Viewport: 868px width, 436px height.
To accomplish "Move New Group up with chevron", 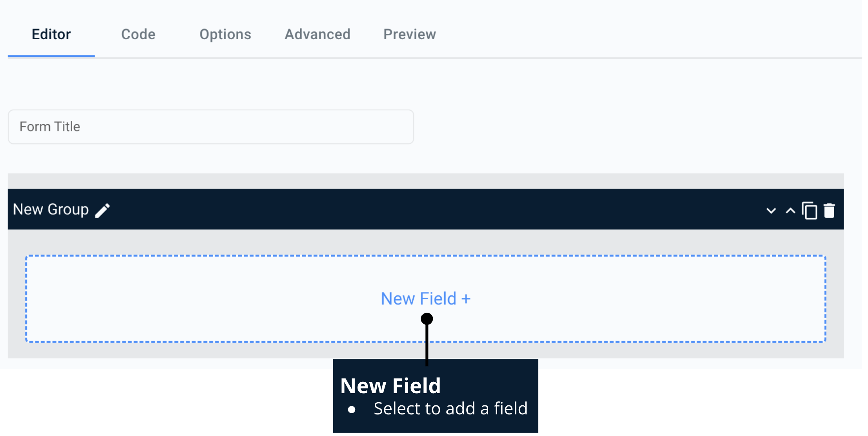I will tap(790, 211).
